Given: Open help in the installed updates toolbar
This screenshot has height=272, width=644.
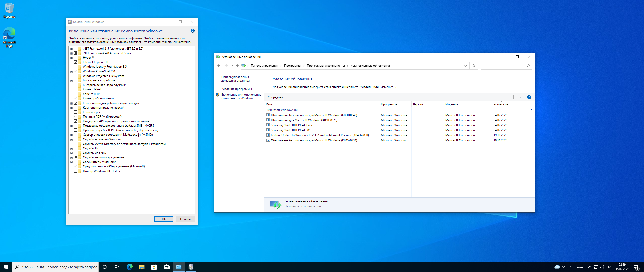Looking at the screenshot, I should pos(529,97).
